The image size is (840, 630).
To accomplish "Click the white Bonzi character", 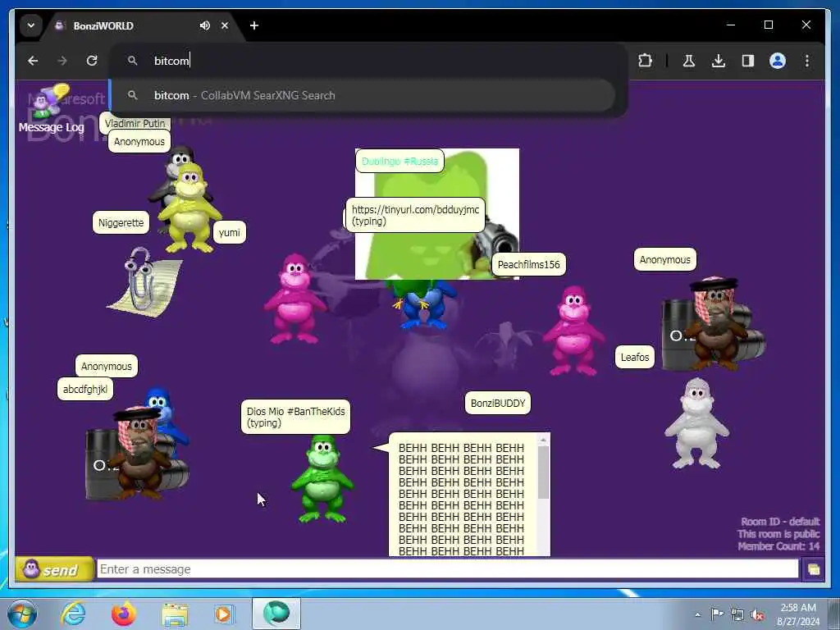I will 696,423.
